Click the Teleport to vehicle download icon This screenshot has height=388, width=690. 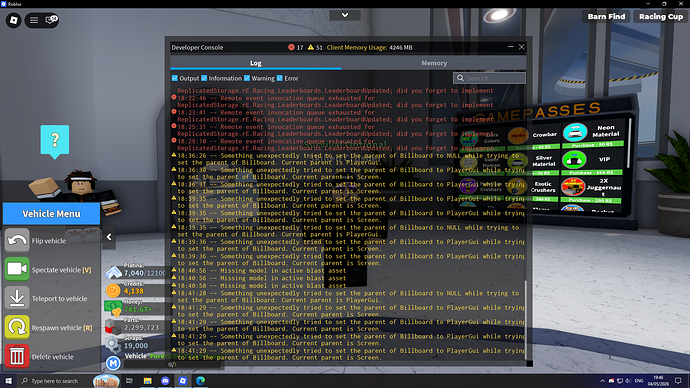point(17,298)
